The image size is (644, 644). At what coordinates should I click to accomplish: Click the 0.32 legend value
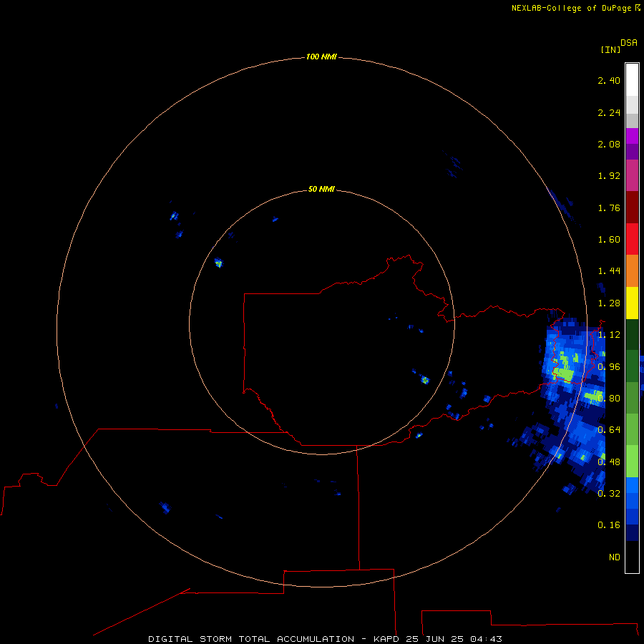click(x=609, y=493)
